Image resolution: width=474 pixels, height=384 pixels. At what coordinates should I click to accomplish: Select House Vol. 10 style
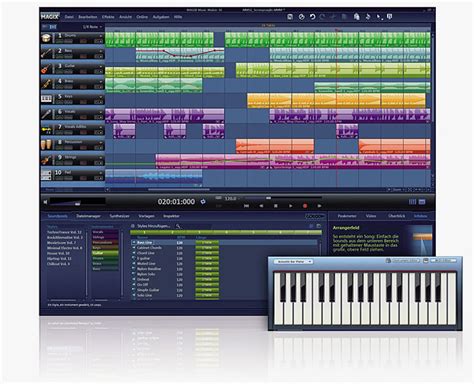pos(59,253)
